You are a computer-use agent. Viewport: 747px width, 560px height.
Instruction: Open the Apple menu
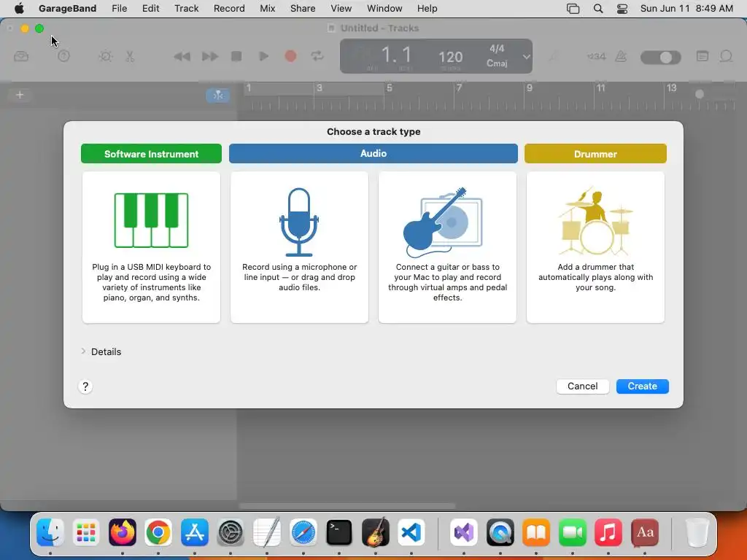(19, 9)
